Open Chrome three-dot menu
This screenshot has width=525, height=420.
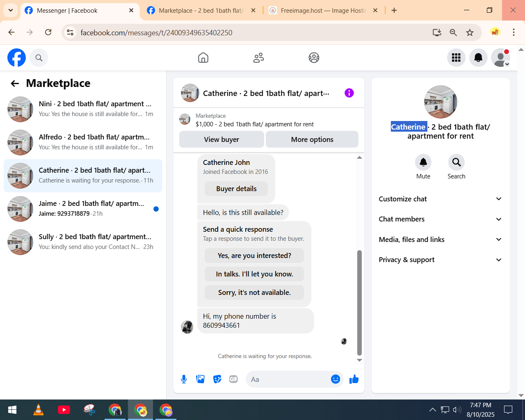514,32
